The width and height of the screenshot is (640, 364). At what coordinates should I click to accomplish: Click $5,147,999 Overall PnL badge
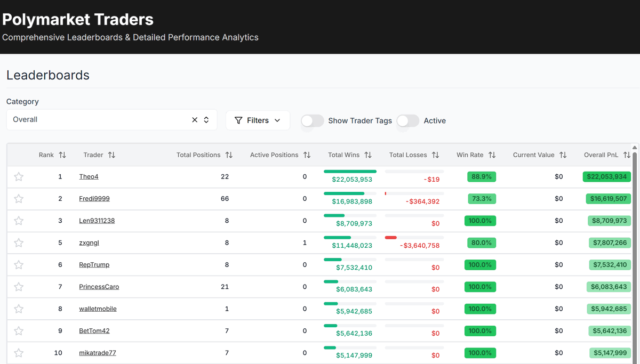610,353
